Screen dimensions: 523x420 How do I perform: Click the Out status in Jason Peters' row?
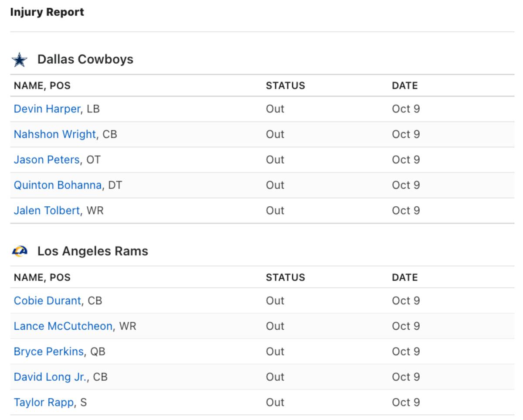click(275, 160)
